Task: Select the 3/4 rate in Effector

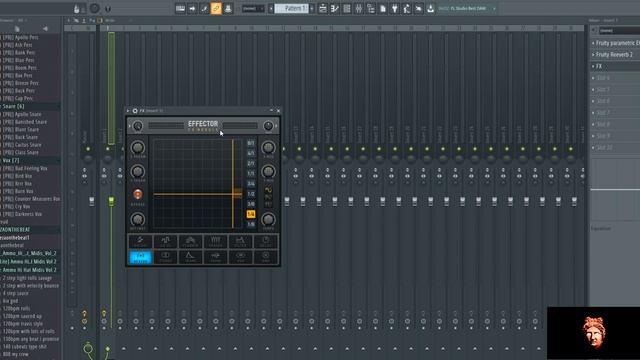Action: tap(251, 184)
